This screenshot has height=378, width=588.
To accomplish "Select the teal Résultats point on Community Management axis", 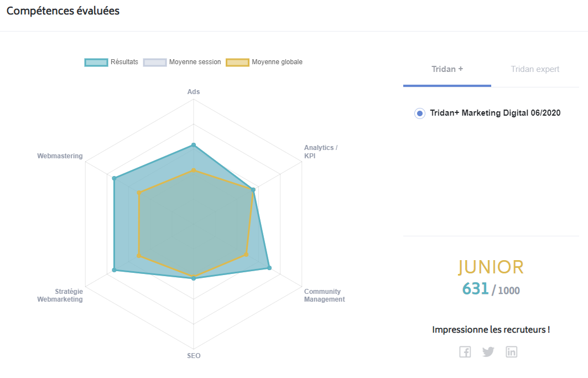I will tap(269, 268).
